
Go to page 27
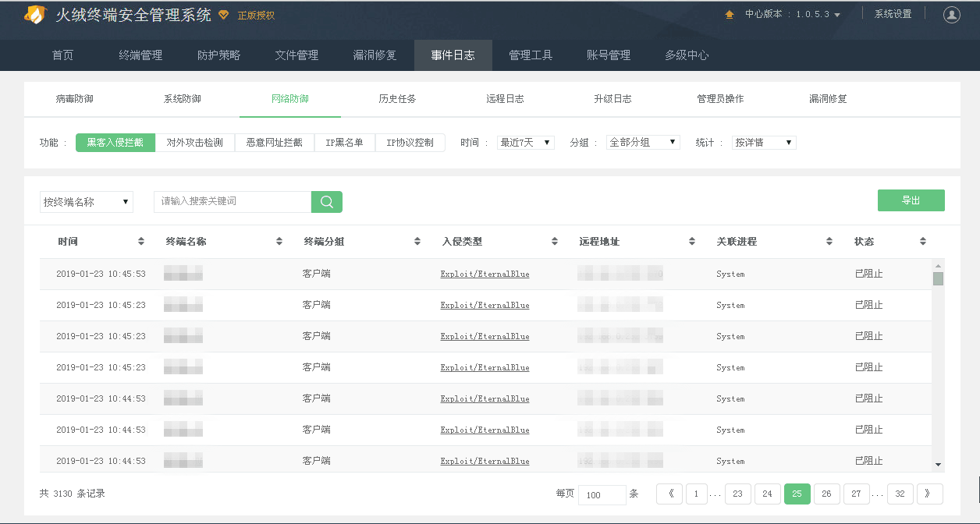click(857, 494)
